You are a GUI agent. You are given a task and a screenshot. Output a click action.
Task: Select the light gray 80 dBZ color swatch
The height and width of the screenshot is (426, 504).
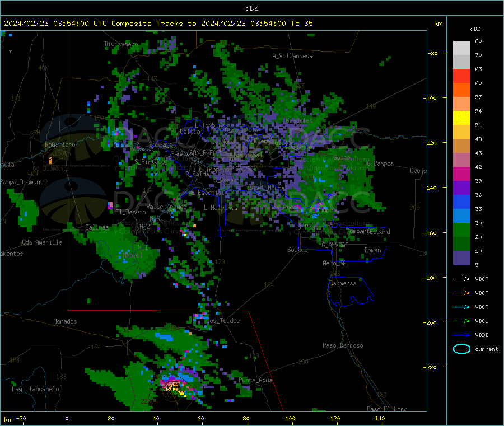[461, 48]
